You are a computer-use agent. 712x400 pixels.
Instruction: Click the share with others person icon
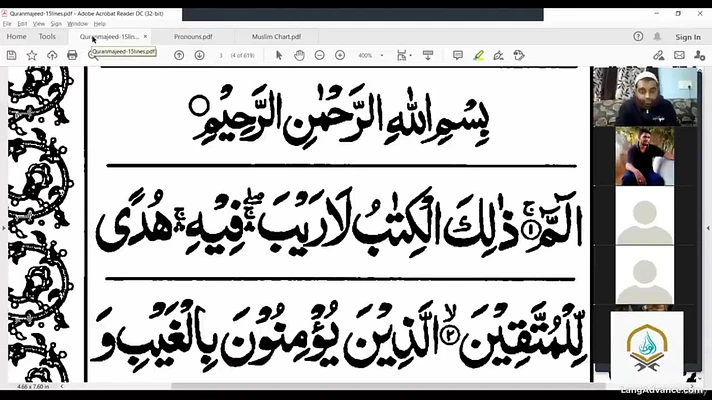(x=699, y=55)
